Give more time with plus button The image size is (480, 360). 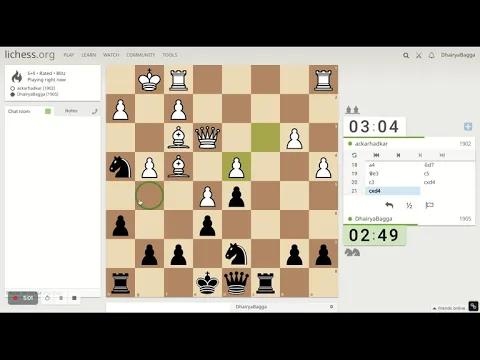point(468,127)
